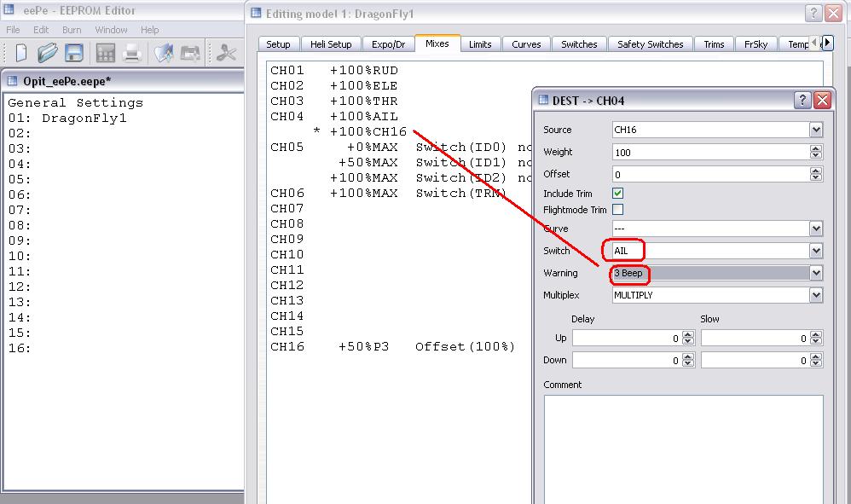Image resolution: width=851 pixels, height=504 pixels.
Task: Open a file with the folder icon
Action: point(47,53)
